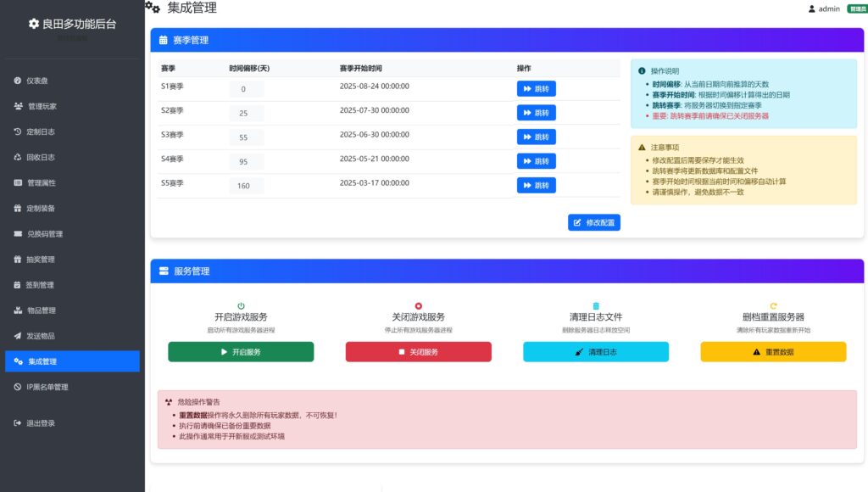Click the 定制装备 gift icon

[x=18, y=208]
